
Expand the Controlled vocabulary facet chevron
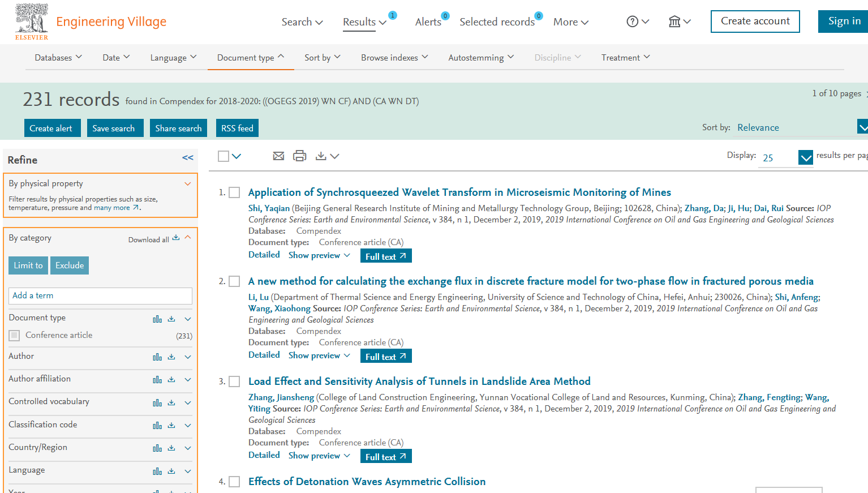(x=188, y=403)
